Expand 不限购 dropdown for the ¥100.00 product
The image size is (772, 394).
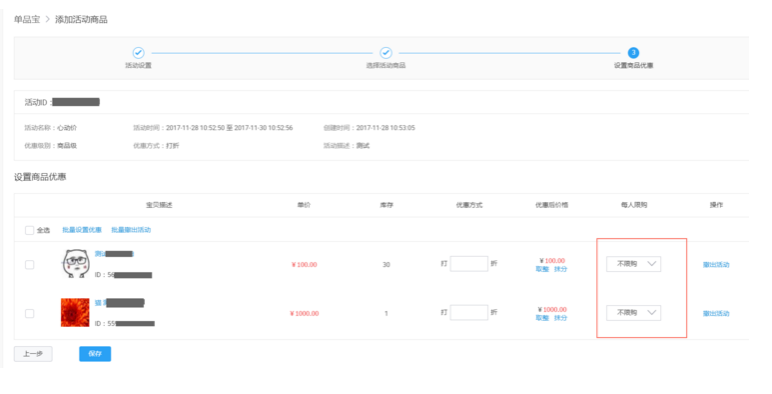pyautogui.click(x=633, y=264)
